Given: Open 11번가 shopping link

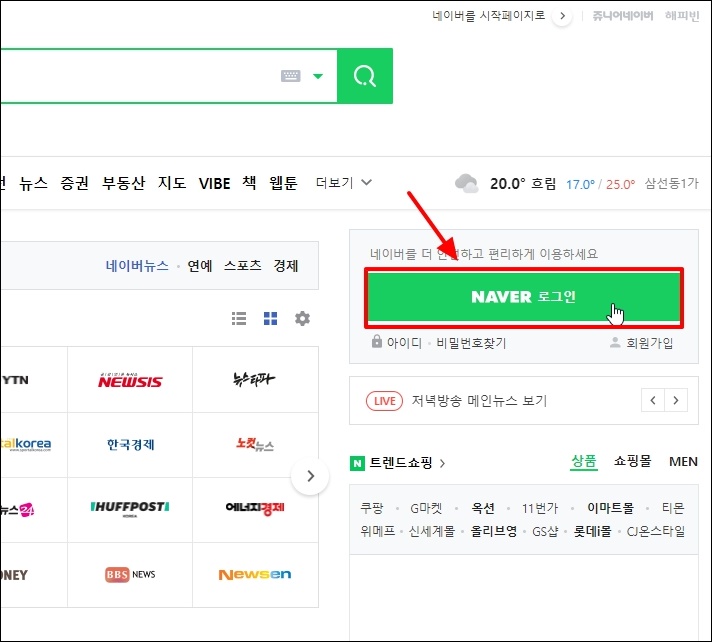Looking at the screenshot, I should [540, 508].
